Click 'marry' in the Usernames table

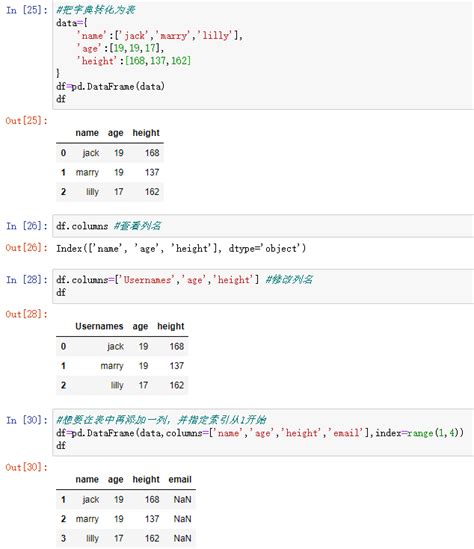click(x=112, y=366)
